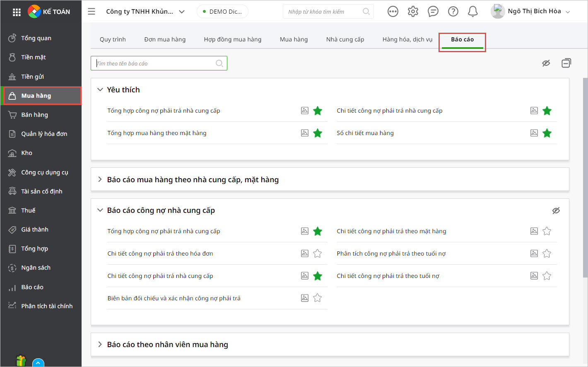This screenshot has height=367, width=588.
Task: Expand Báo cáo mua hàng theo nhà cung cấp section
Action: pos(100,179)
